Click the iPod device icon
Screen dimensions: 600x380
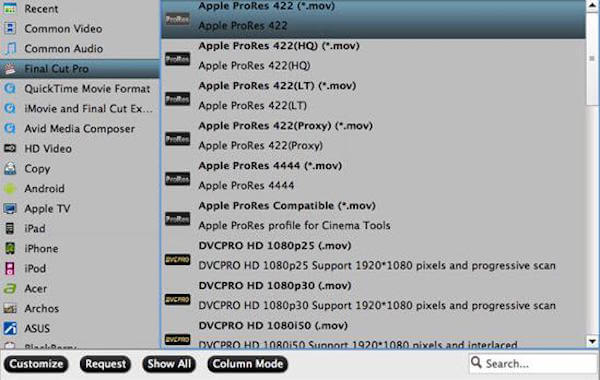(x=10, y=269)
